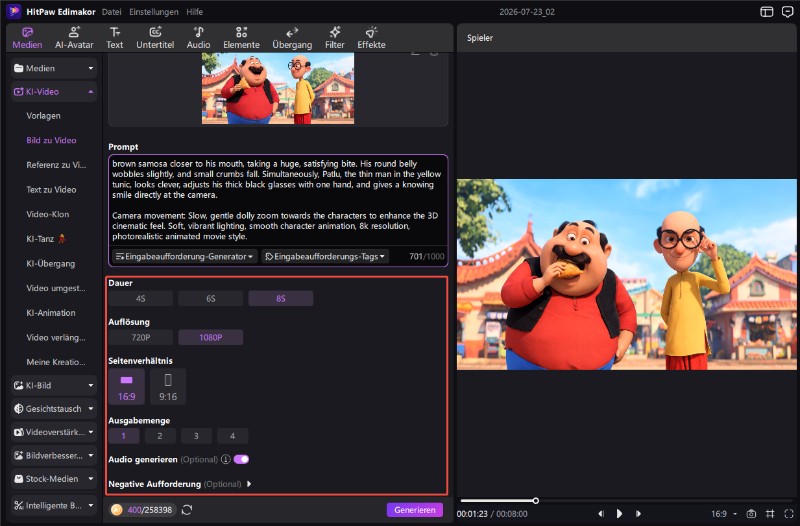Select Bild zu Video in the sidebar

point(51,140)
